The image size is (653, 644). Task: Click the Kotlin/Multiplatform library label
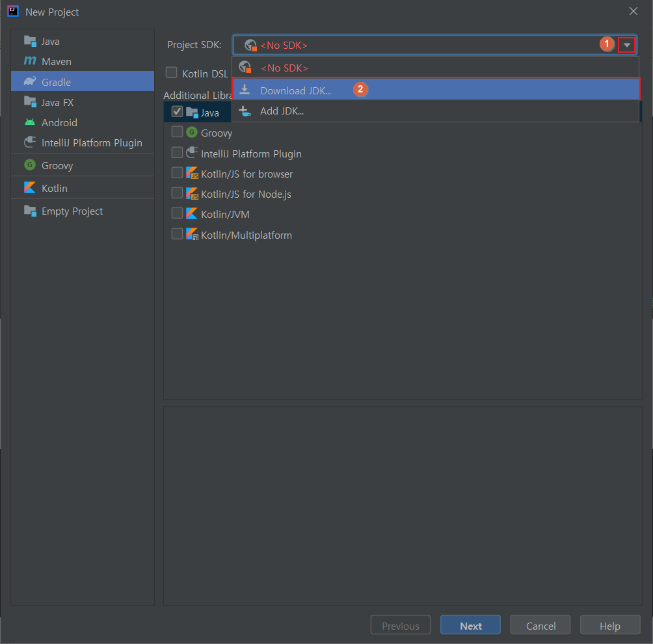247,235
